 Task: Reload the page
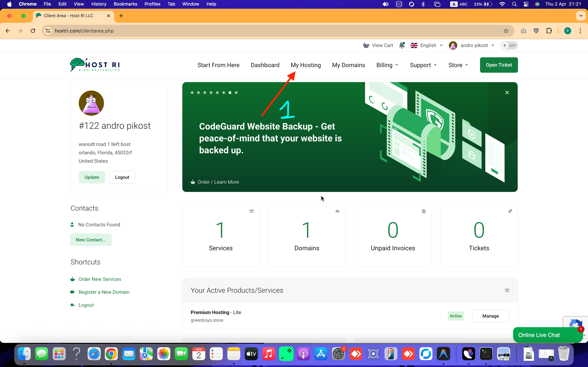[x=33, y=31]
